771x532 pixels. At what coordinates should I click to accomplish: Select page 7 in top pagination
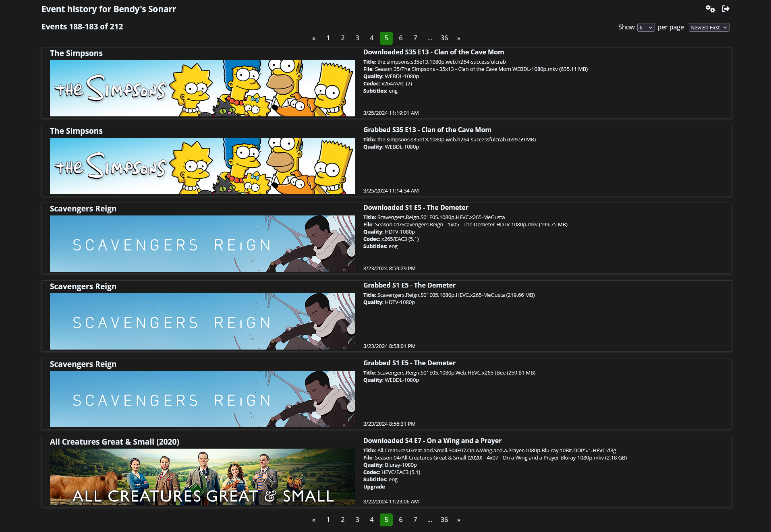tap(415, 38)
